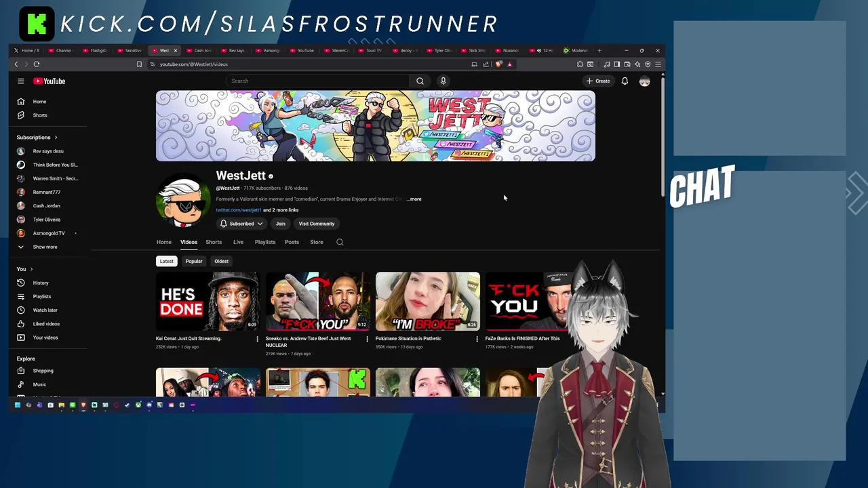868x488 pixels.
Task: Click the search magnifier button
Action: coord(420,81)
